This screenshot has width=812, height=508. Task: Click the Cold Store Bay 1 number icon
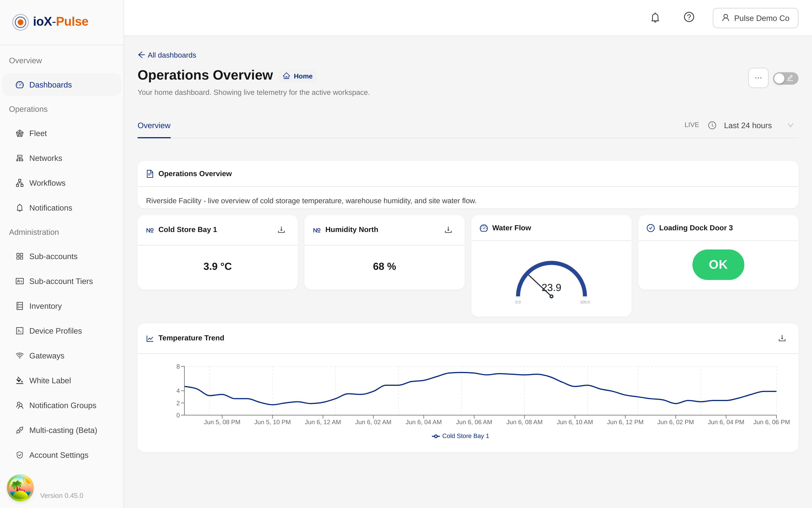[150, 230]
